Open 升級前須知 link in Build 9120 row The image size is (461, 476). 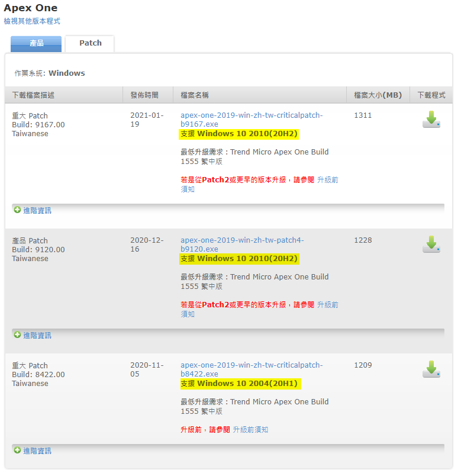259,309
